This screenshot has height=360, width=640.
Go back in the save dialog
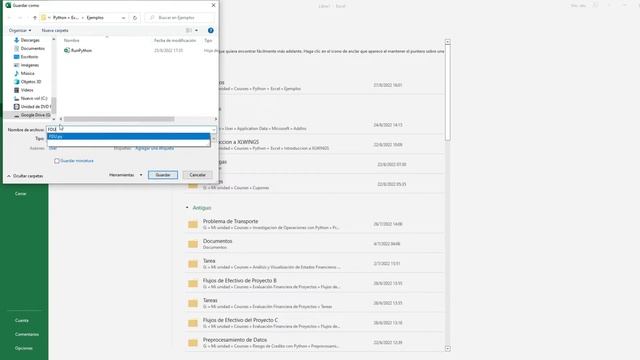pyautogui.click(x=10, y=18)
